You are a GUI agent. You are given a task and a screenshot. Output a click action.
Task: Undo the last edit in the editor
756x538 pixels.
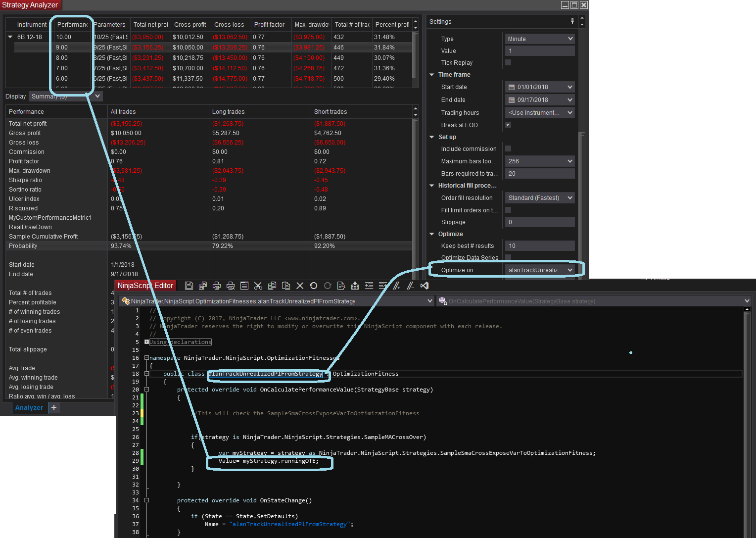tap(314, 286)
